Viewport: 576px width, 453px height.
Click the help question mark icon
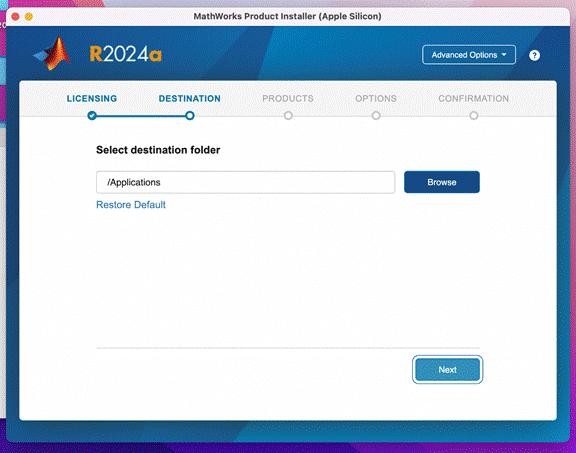click(x=534, y=55)
